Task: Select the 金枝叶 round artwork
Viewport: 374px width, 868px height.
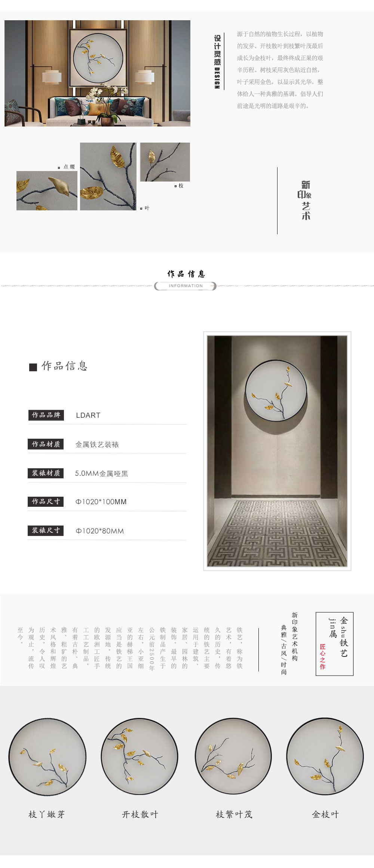Action: [x=325, y=756]
